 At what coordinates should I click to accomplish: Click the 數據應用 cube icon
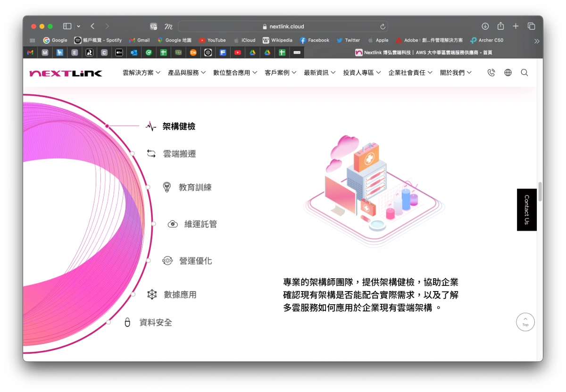click(x=151, y=294)
